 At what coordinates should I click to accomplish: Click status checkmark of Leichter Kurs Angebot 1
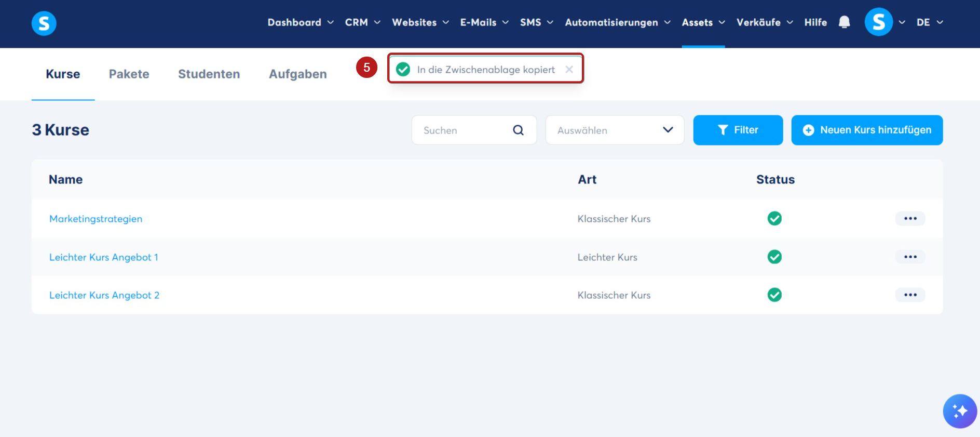pos(774,257)
